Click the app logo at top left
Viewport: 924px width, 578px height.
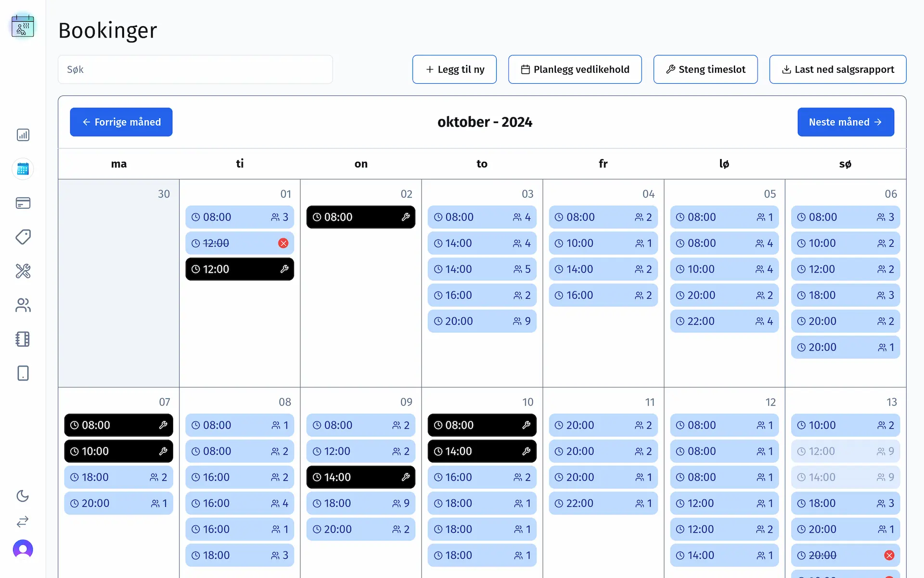tap(23, 26)
